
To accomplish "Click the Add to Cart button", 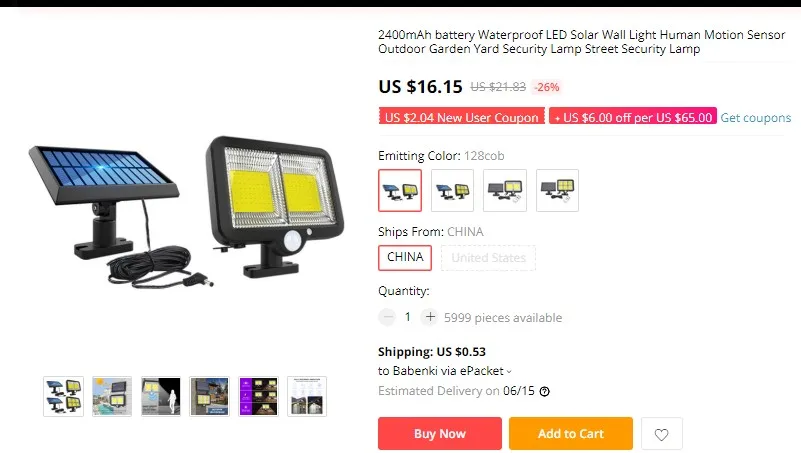I will [x=571, y=434].
